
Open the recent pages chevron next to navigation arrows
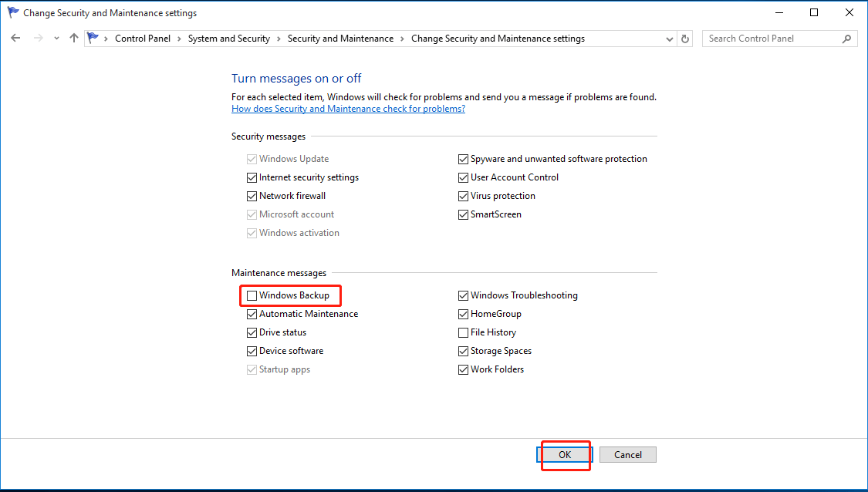pos(56,38)
